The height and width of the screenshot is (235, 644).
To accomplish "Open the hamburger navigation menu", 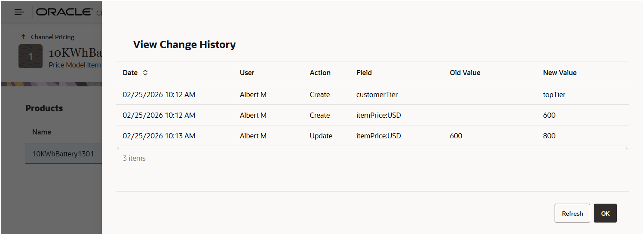I will tap(19, 12).
